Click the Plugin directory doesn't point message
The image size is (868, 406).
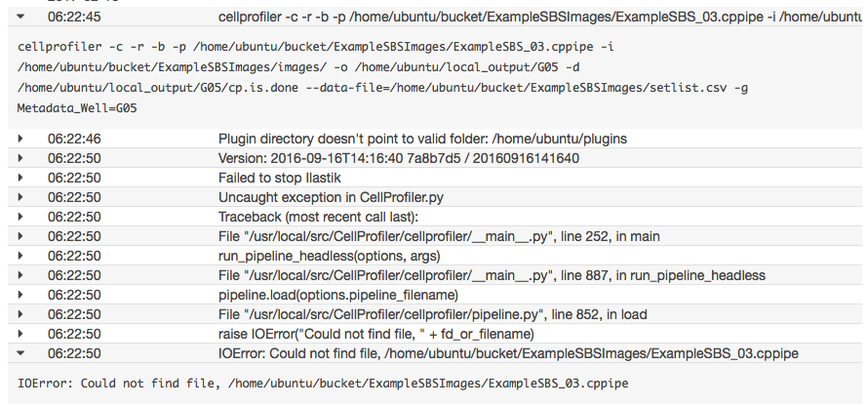[x=422, y=139]
